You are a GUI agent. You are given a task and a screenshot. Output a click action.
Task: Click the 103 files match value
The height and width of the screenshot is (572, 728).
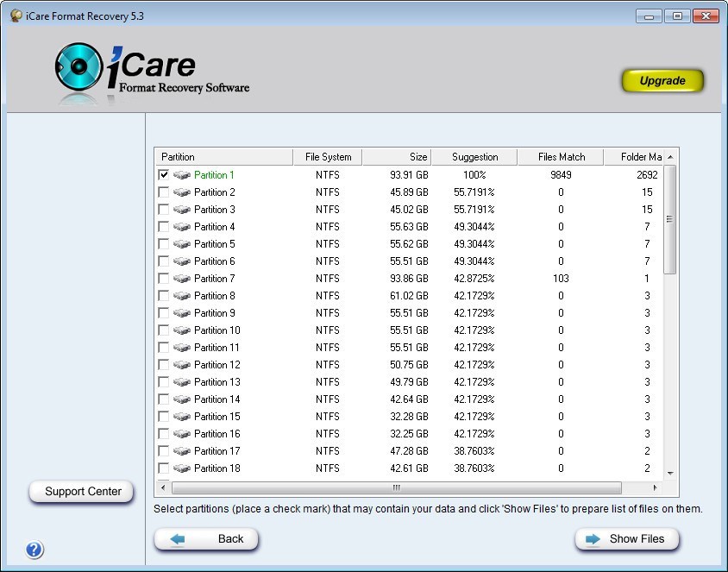(x=561, y=279)
